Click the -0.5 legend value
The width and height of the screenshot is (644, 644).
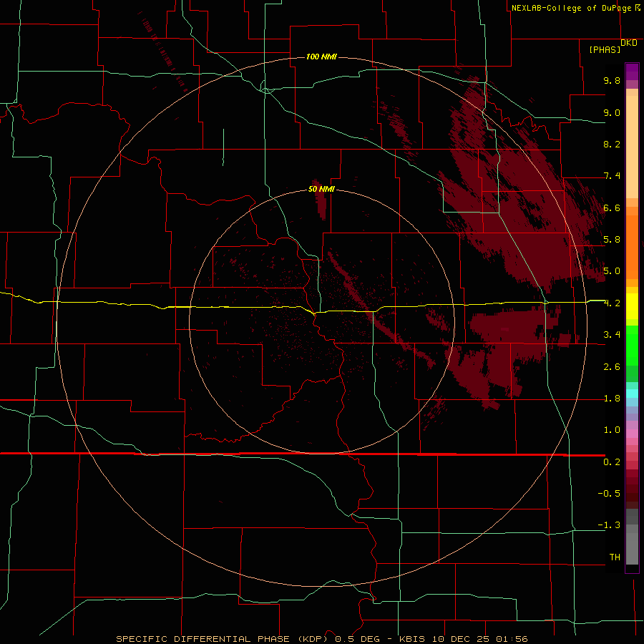(609, 494)
